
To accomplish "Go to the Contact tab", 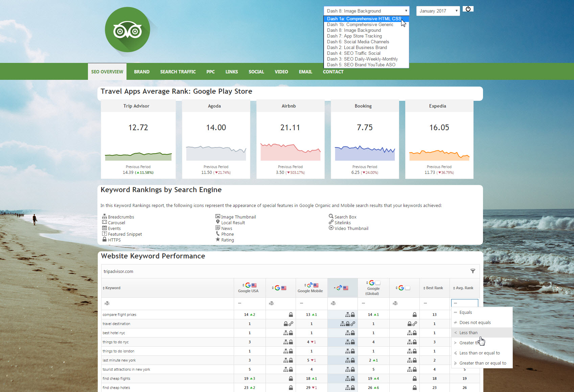I will coord(333,72).
